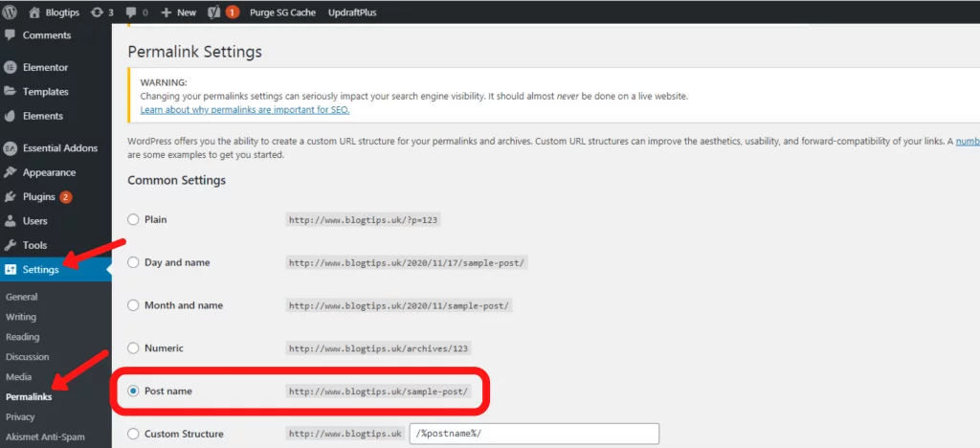Click the Elementor sidebar icon

(10, 67)
